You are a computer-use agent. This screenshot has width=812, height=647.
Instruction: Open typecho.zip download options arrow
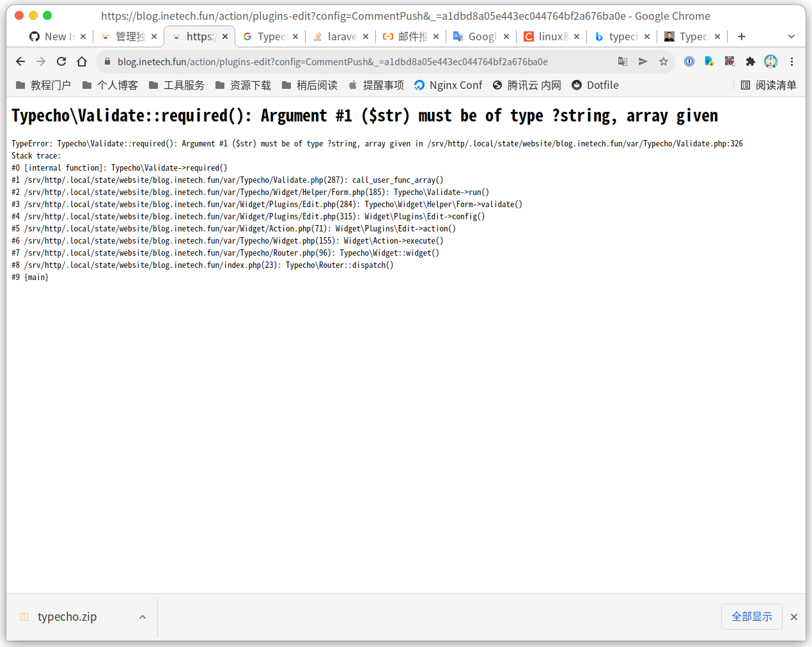pyautogui.click(x=143, y=617)
